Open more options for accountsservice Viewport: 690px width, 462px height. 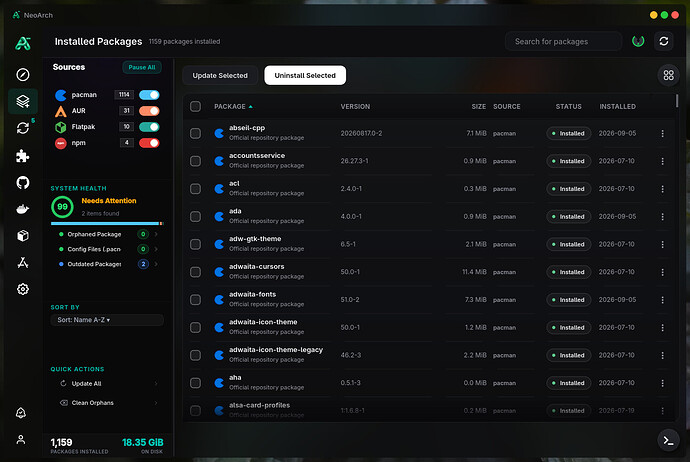[x=662, y=161]
